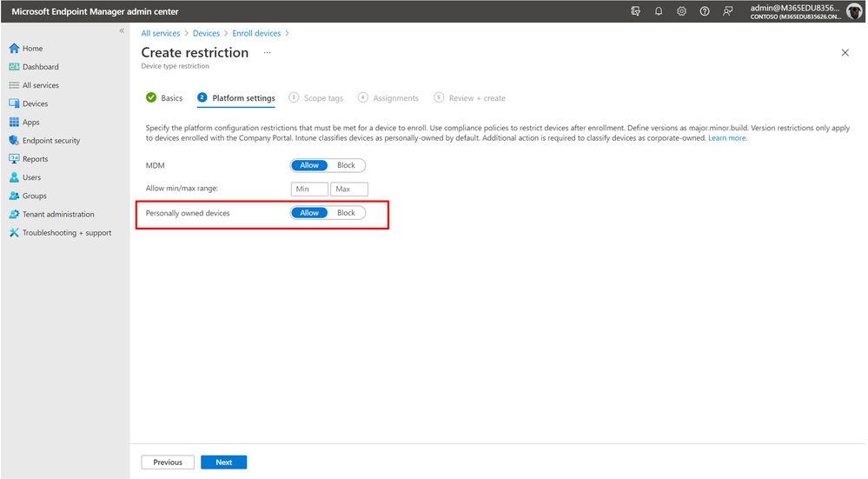Click the Max version input field

349,189
